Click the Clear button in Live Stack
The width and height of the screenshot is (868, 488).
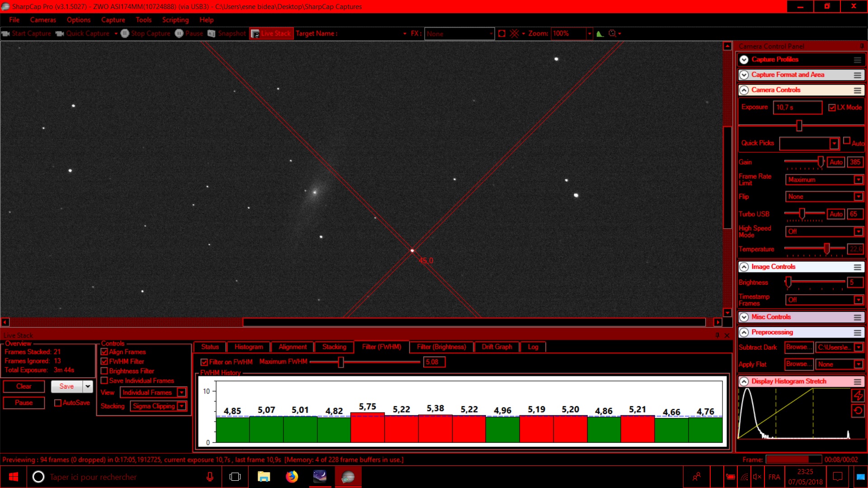pos(24,386)
